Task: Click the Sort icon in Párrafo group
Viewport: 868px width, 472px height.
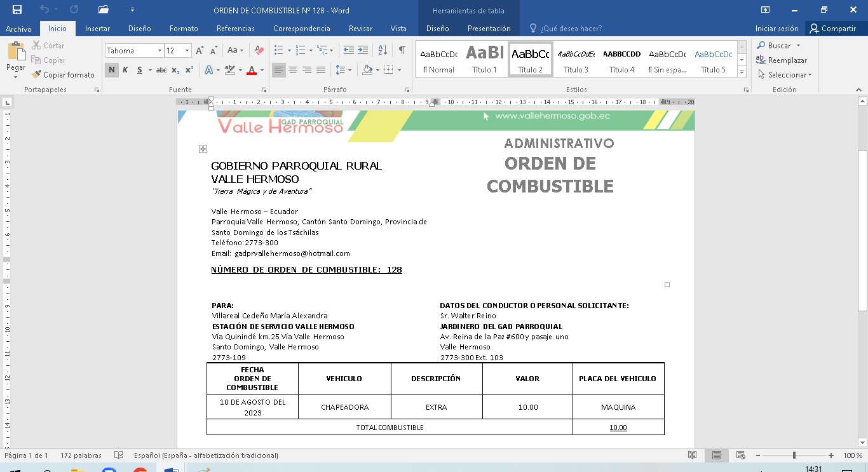Action: coord(383,50)
